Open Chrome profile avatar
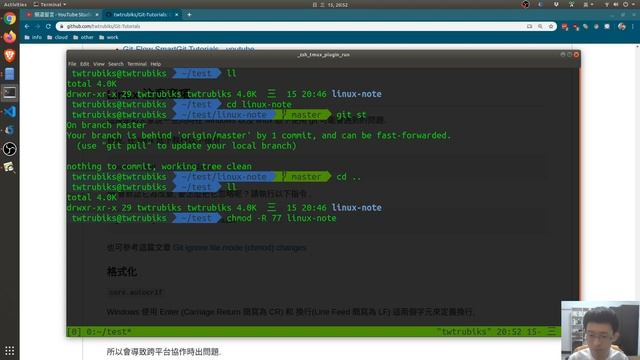Image resolution: width=640 pixels, height=360 pixels. coord(622,27)
